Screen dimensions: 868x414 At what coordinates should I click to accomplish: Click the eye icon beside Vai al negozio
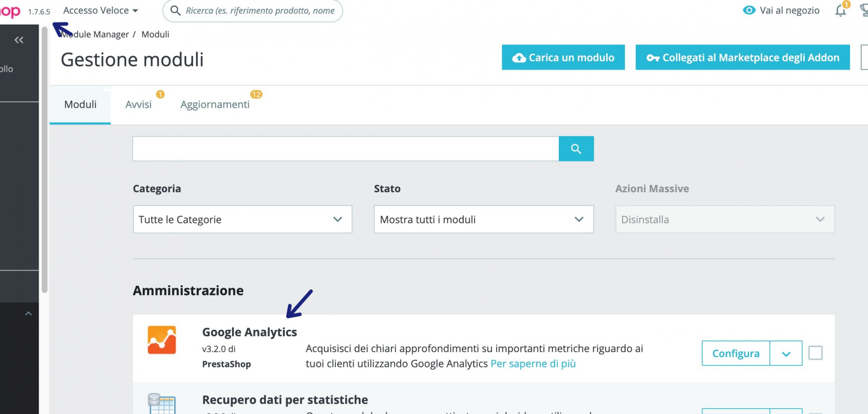tap(749, 10)
